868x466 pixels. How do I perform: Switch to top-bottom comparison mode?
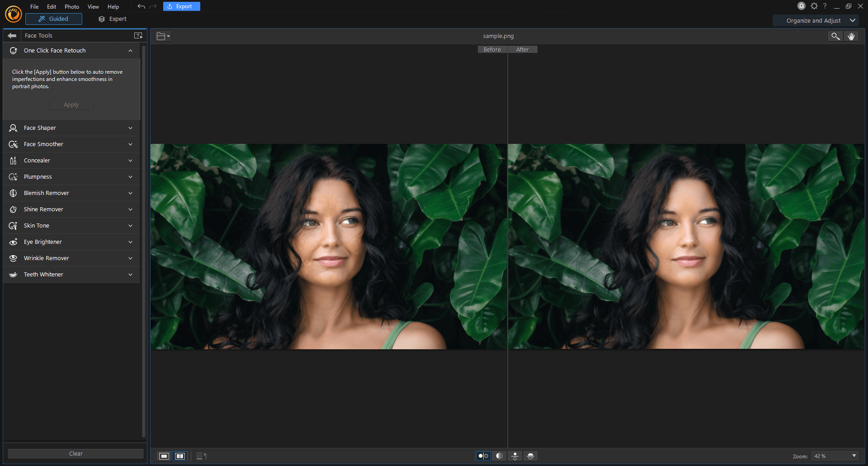tap(515, 456)
